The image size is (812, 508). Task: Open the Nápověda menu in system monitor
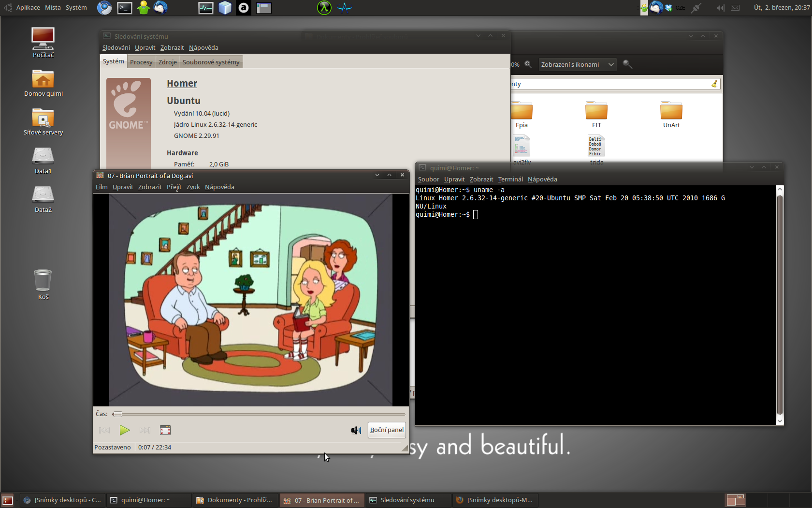(203, 48)
